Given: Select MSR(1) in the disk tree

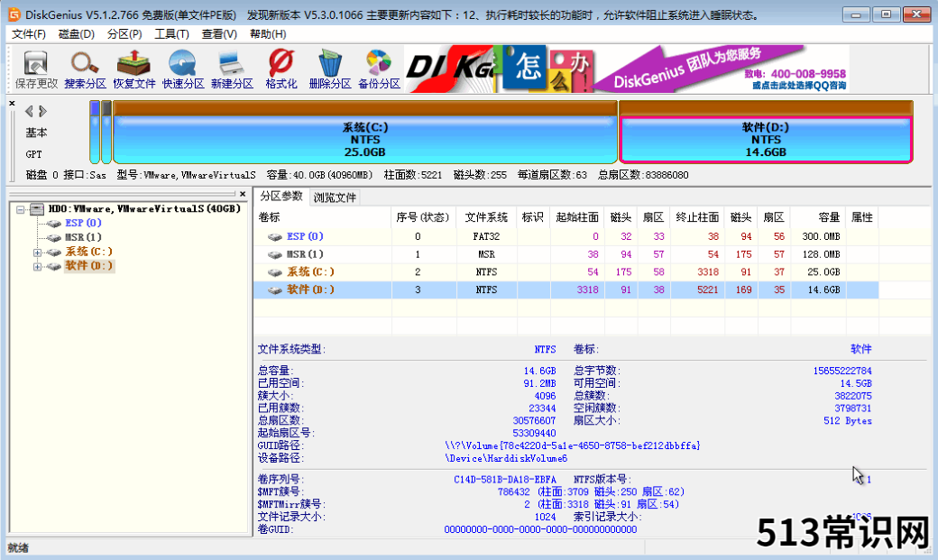Looking at the screenshot, I should click(83, 237).
